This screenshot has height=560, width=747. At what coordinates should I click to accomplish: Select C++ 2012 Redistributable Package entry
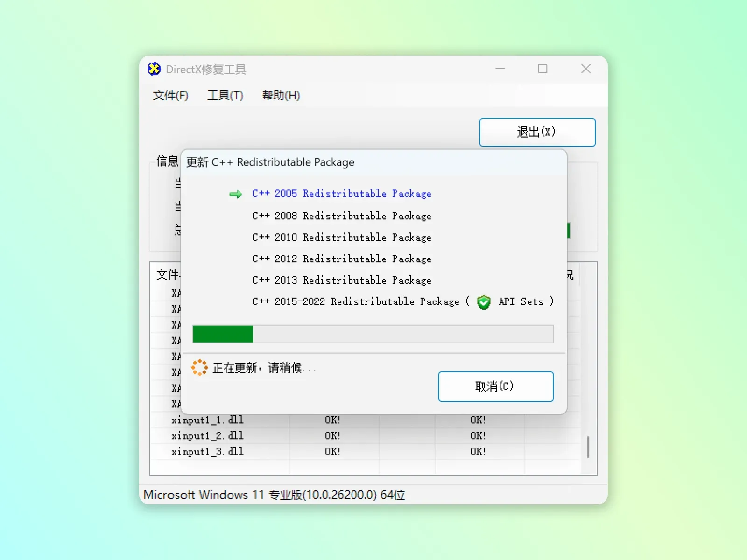[x=341, y=259]
